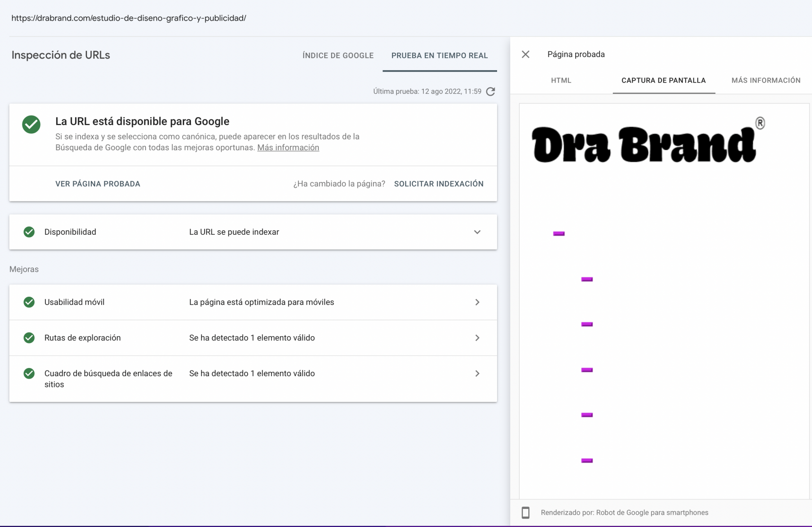Click 'La URL se puede indexar' text
This screenshot has width=812, height=527.
point(234,232)
